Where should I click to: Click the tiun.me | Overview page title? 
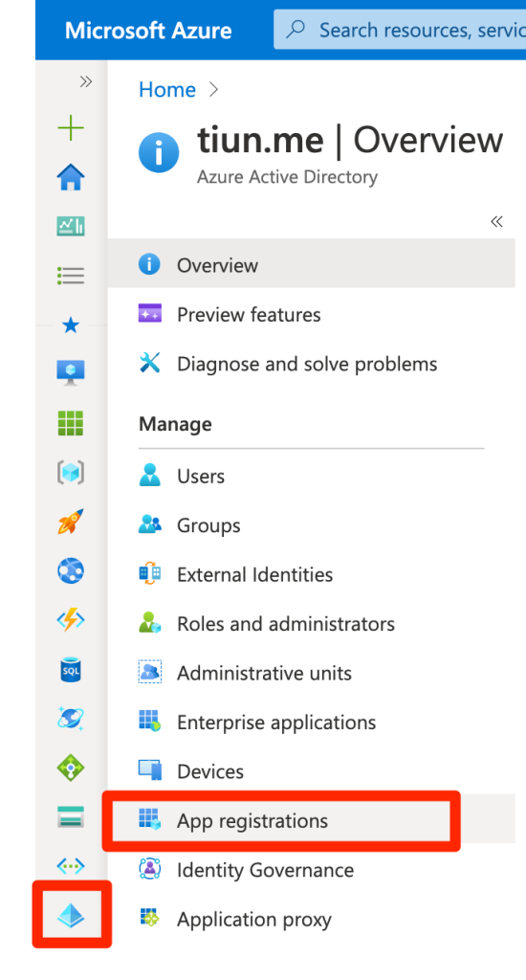[x=350, y=141]
